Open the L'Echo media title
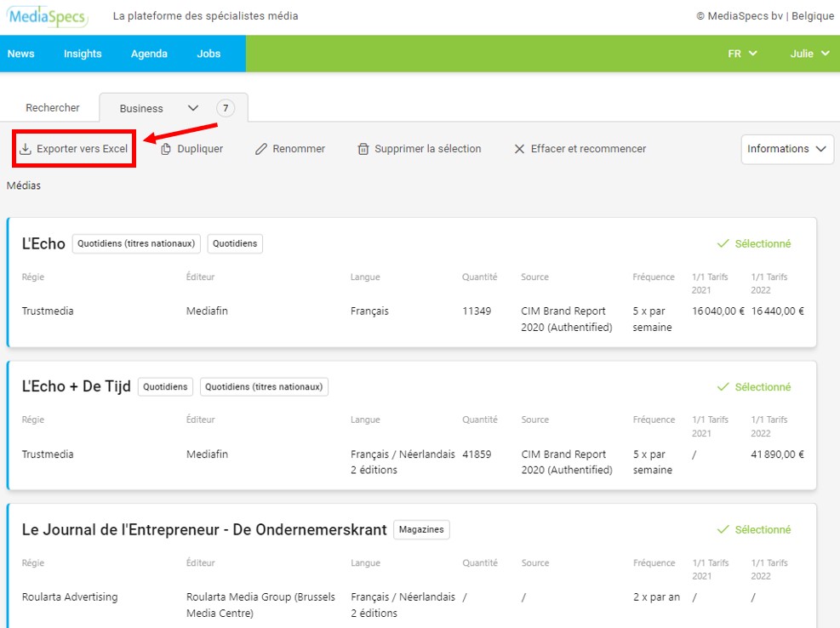 tap(43, 244)
